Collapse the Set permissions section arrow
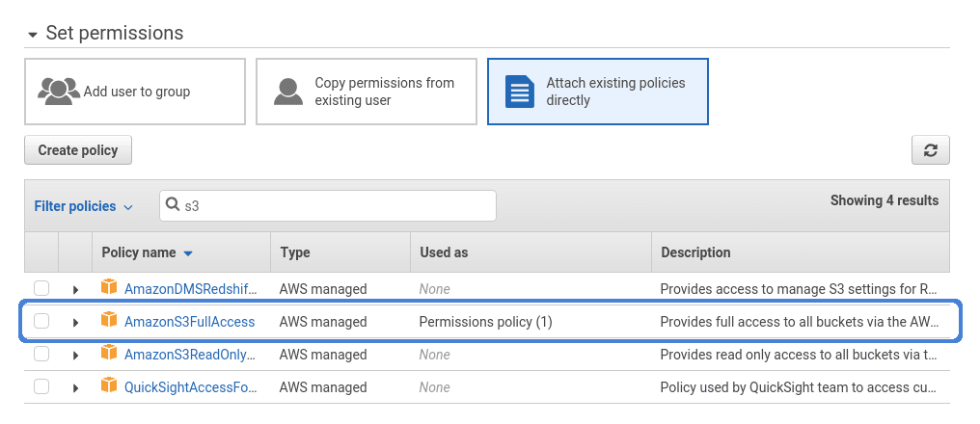Image resolution: width=980 pixels, height=424 pixels. [33, 35]
